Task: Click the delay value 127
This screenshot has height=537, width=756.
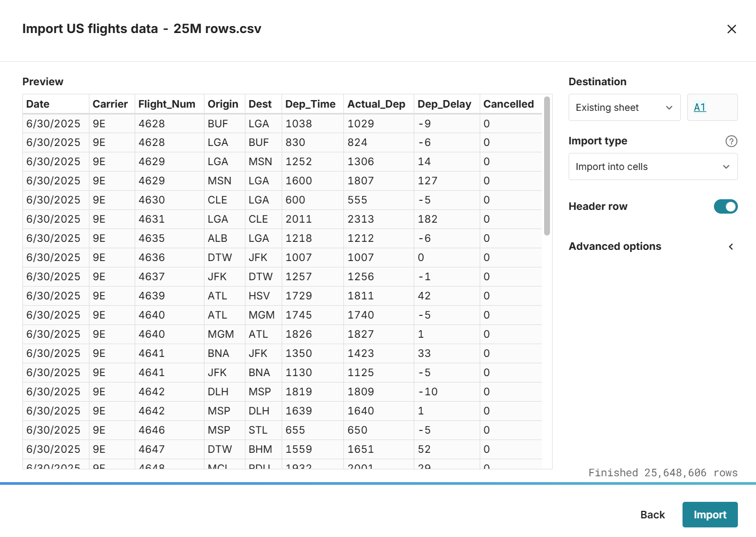Action: pyautogui.click(x=447, y=181)
